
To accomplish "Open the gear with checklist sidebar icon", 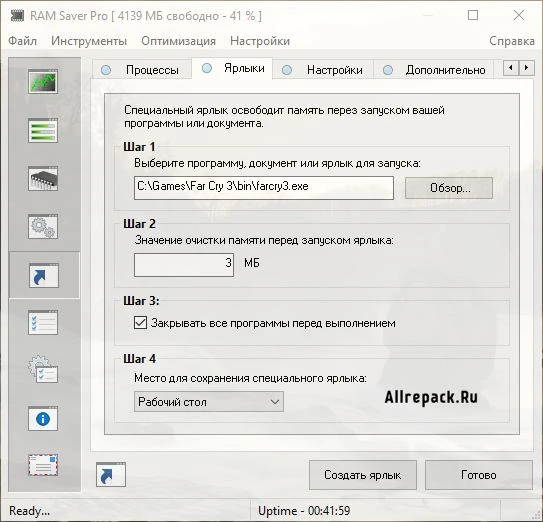I will (43, 369).
